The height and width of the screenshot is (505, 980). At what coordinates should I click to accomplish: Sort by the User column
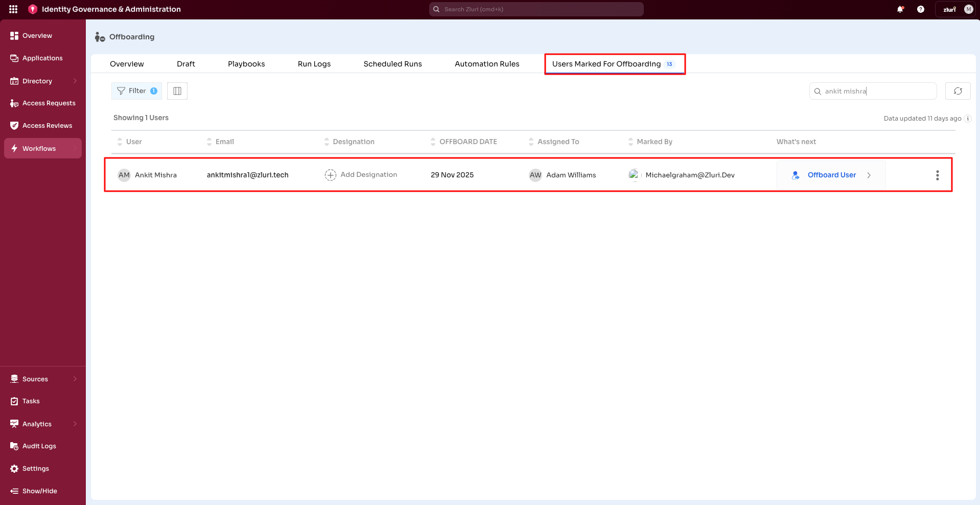pyautogui.click(x=120, y=142)
